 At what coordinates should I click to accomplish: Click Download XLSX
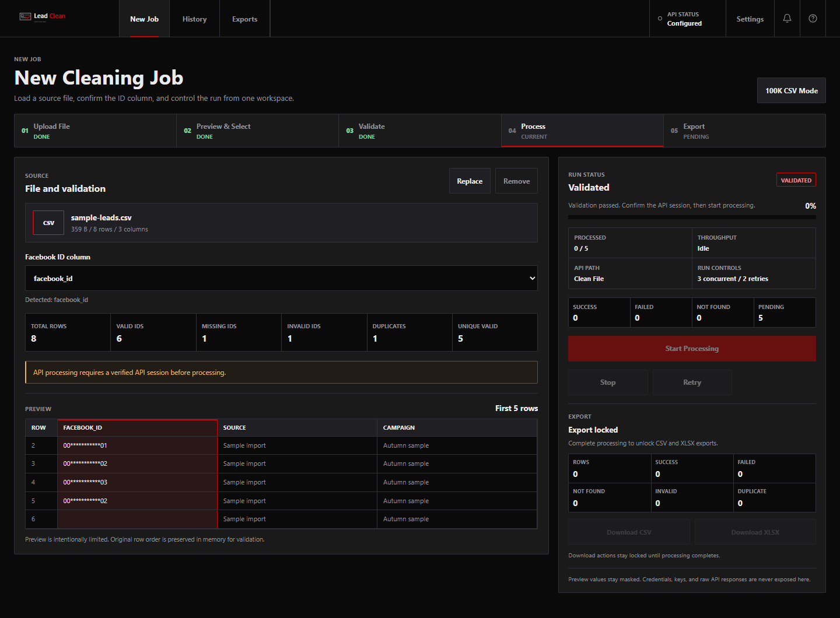click(755, 532)
